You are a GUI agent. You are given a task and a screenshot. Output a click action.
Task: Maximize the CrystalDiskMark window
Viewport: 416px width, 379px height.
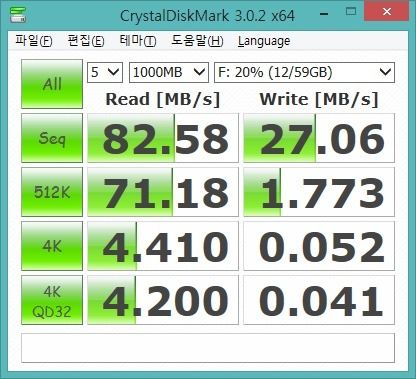tap(351, 12)
